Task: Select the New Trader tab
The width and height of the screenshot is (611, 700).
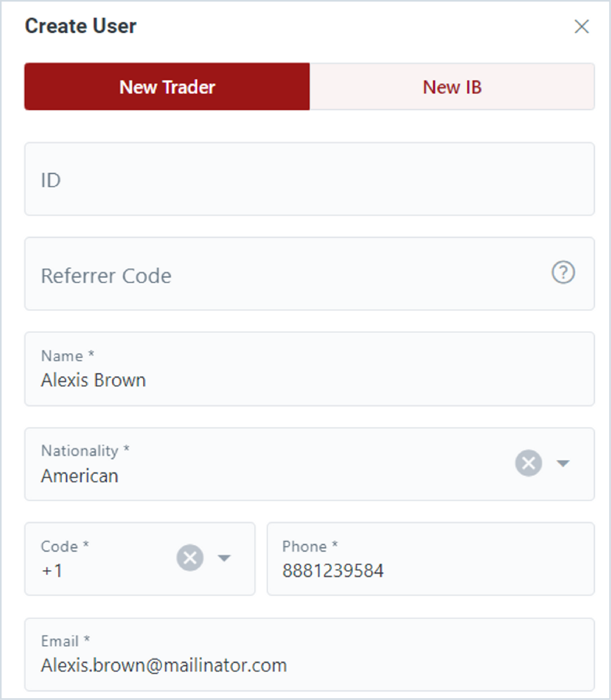Action: [167, 87]
